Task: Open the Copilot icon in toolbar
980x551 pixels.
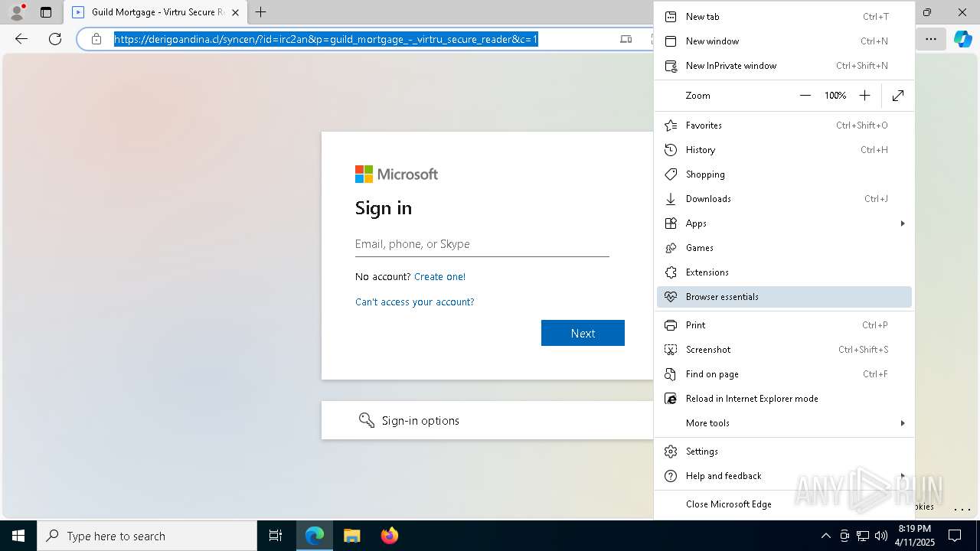Action: 962,39
